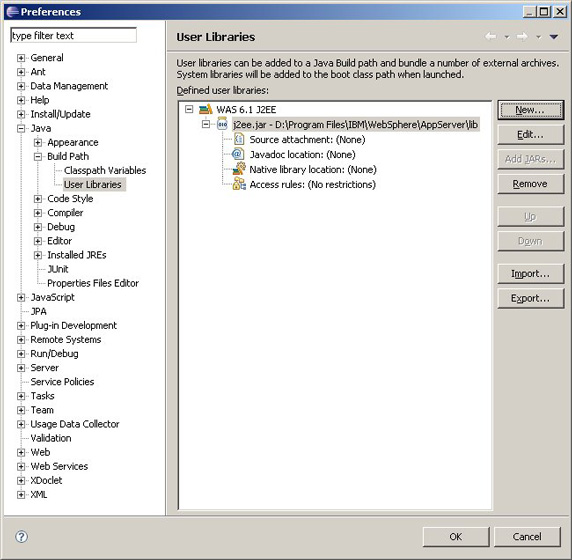This screenshot has width=572, height=560.
Task: Select the Validation preferences page
Action: (x=51, y=438)
